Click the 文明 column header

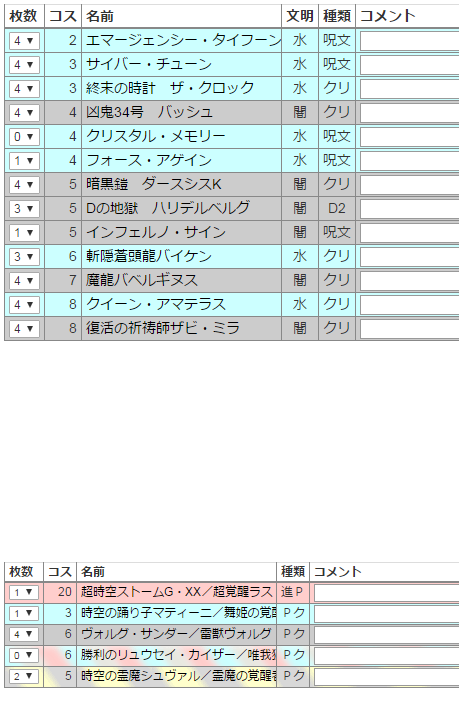point(300,16)
